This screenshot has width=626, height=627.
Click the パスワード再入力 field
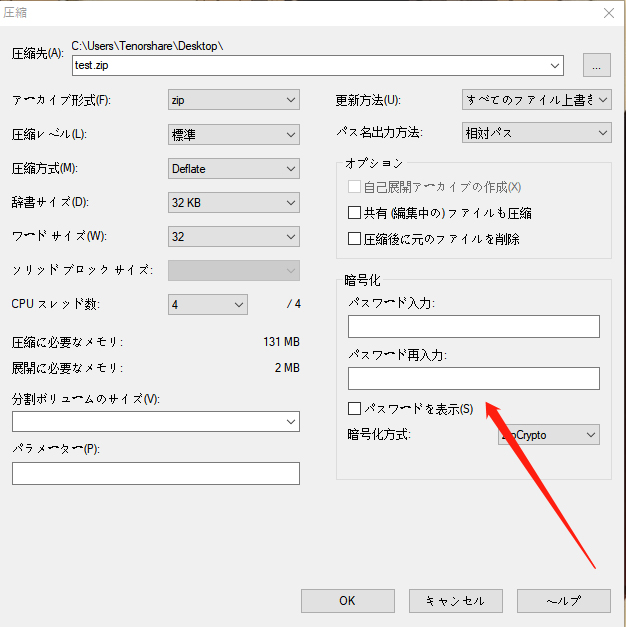[474, 378]
